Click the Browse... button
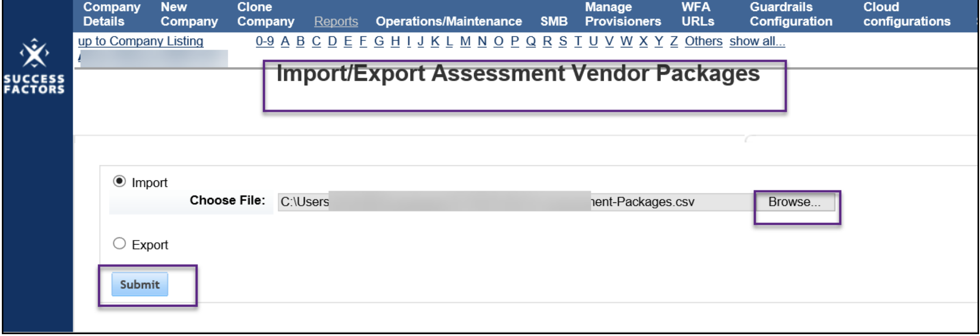This screenshot has width=980, height=336. click(795, 202)
